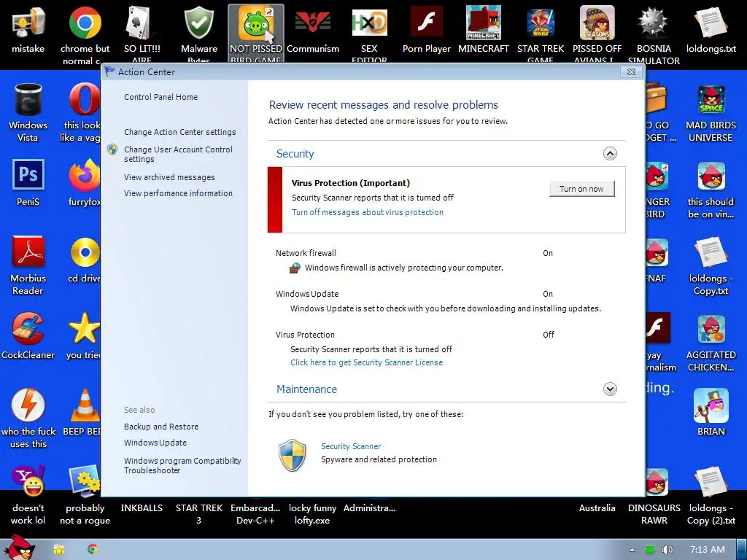
Task: Go to Control Panel Home
Action: pos(160,97)
